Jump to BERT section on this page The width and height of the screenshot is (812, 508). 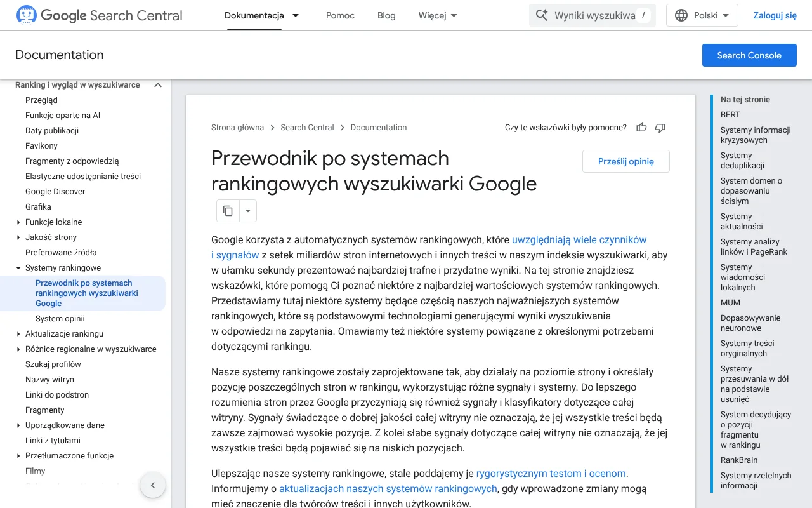tap(730, 115)
